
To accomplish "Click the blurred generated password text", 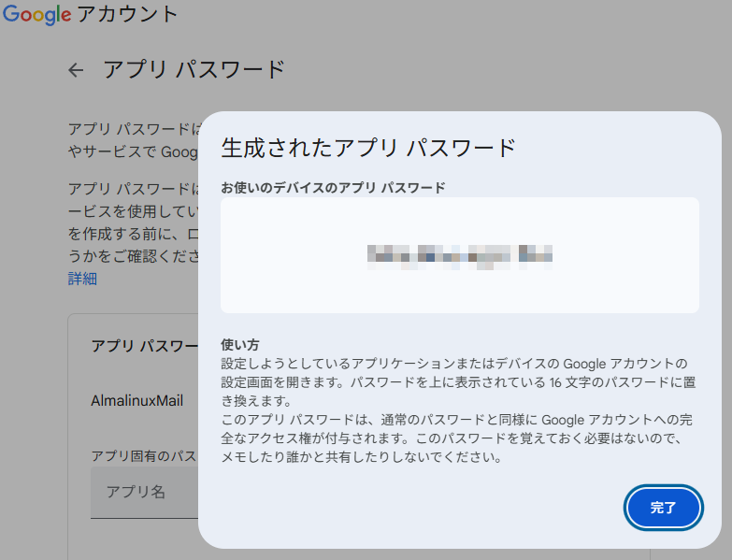I will (x=459, y=253).
